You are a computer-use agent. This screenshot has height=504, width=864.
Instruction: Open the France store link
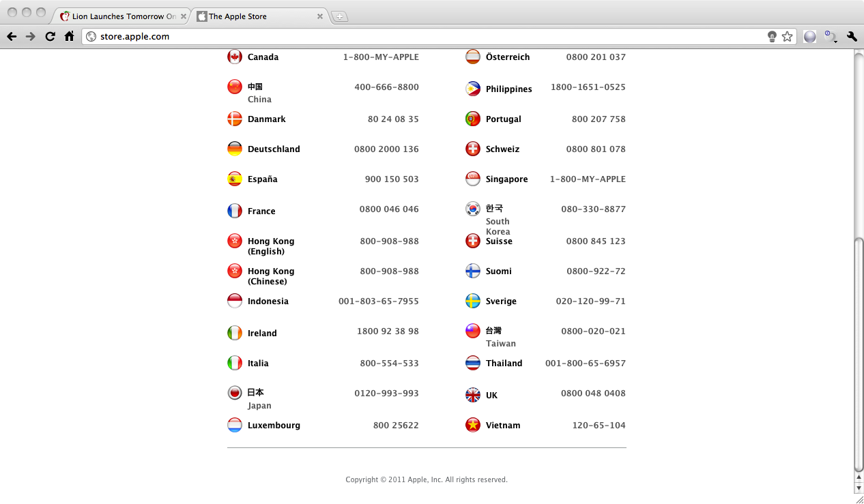point(261,211)
